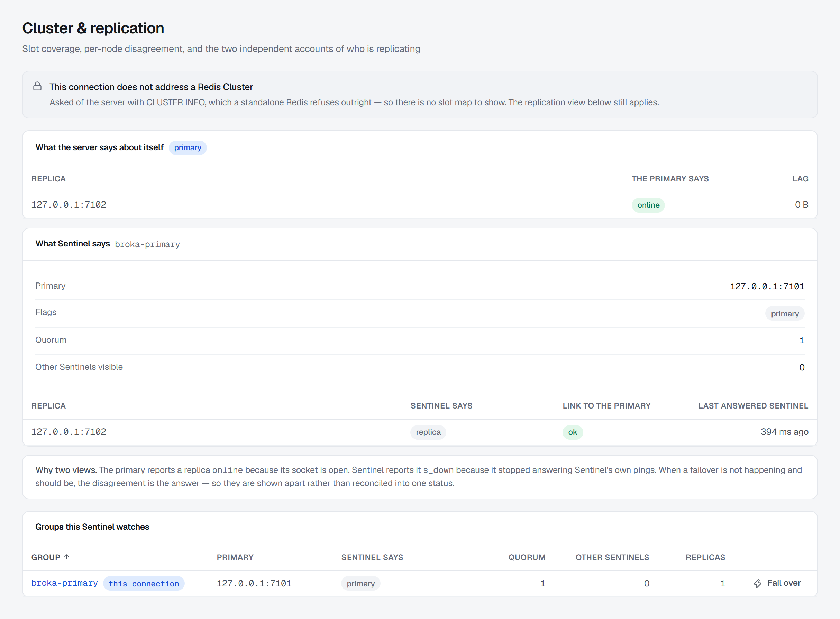Click 127.0.0.1:7101 in the groups table row

254,583
